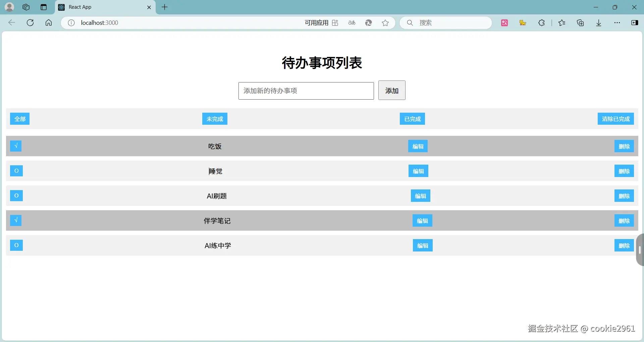Click the AI刷题 todo text
644x342 pixels.
pyautogui.click(x=217, y=196)
